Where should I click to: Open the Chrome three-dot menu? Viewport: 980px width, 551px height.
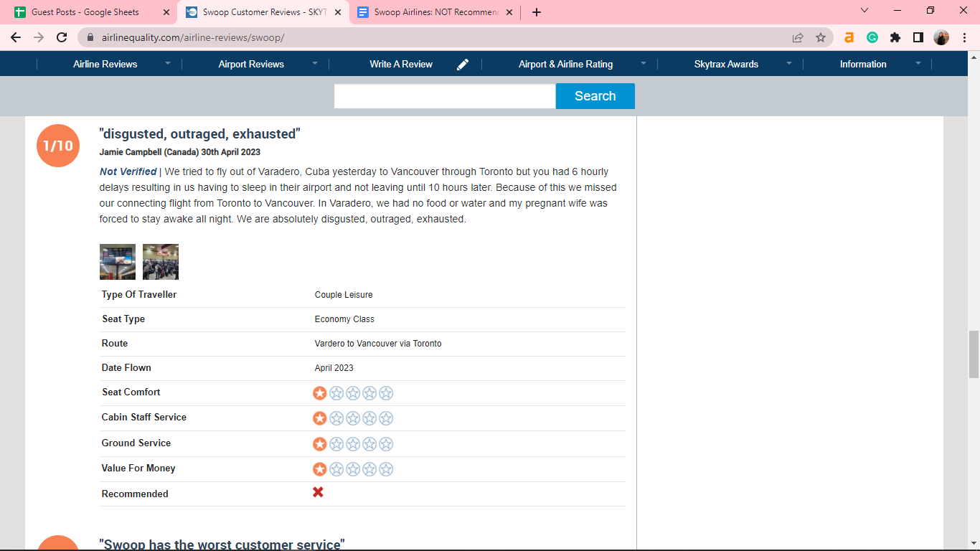coord(964,37)
